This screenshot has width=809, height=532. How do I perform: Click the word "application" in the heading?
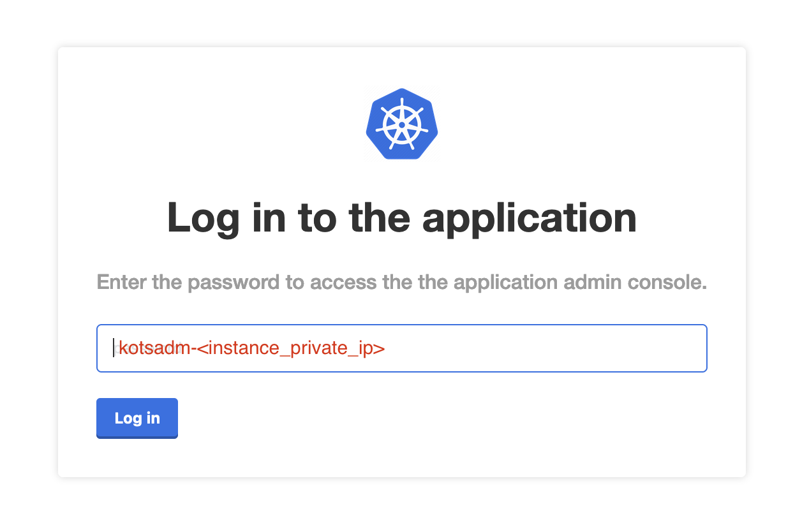point(530,218)
